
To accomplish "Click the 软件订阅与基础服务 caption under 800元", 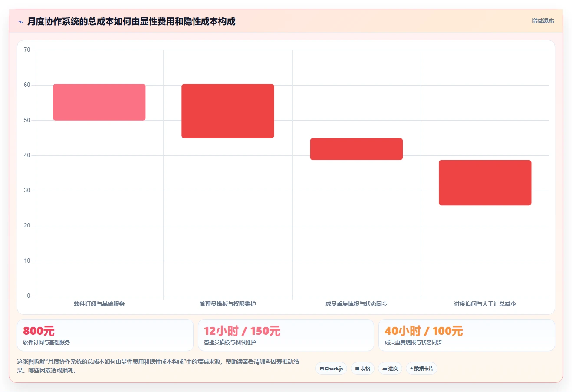I will pyautogui.click(x=46, y=343).
